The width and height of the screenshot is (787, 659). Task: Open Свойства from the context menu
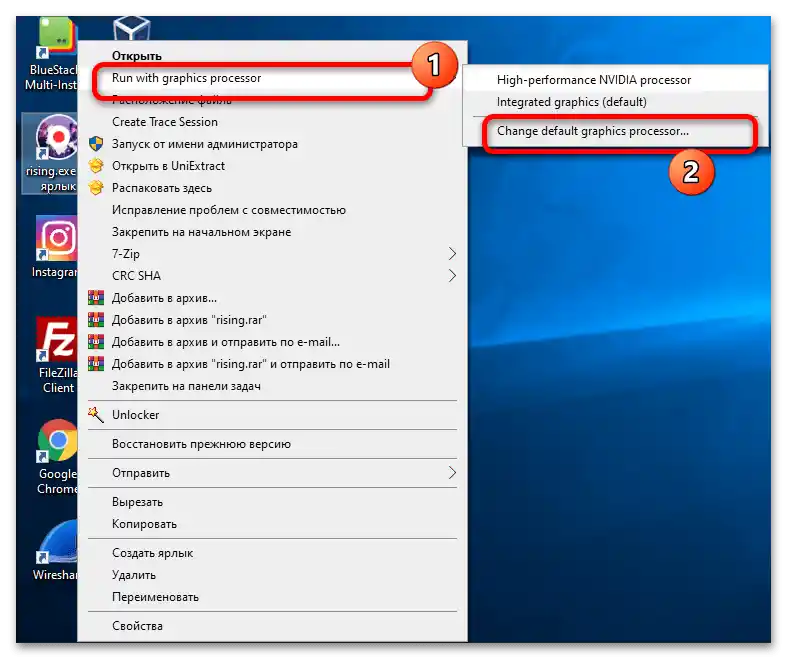pyautogui.click(x=272, y=626)
